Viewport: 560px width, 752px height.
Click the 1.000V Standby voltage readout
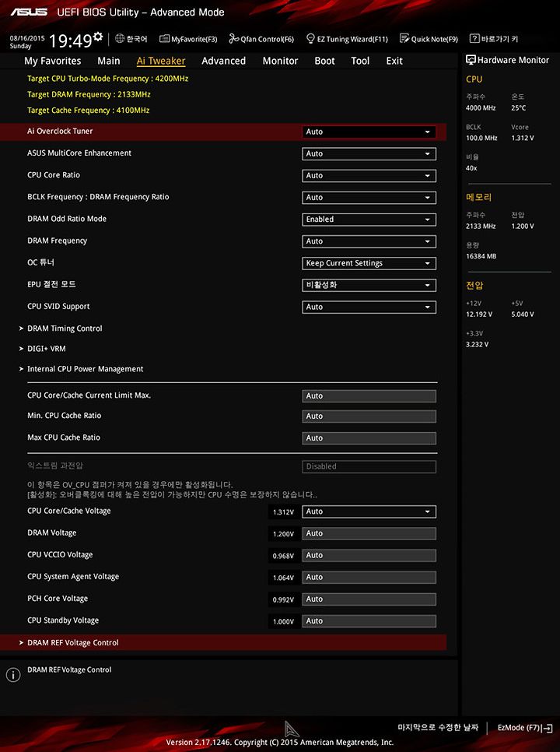coord(283,621)
